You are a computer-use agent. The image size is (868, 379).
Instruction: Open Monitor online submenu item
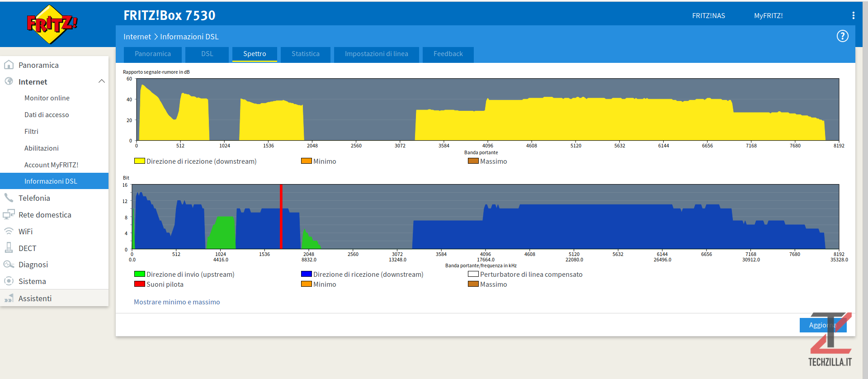click(47, 98)
